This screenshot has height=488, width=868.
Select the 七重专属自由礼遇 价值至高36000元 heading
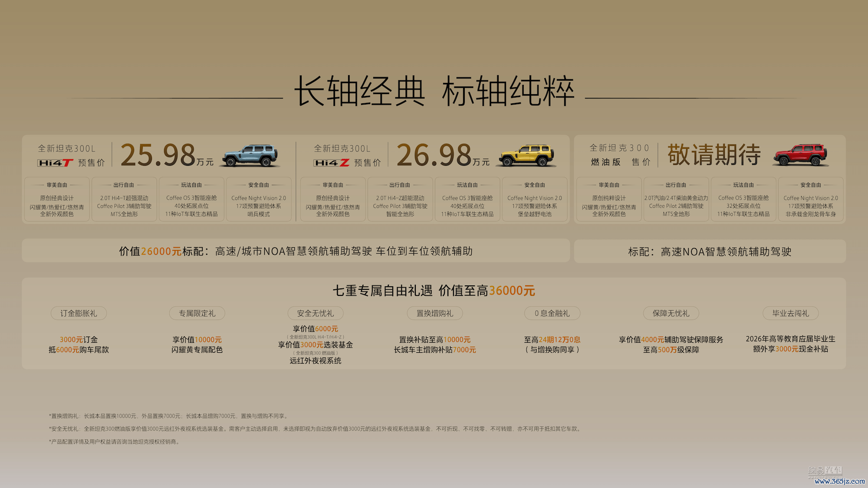[434, 291]
